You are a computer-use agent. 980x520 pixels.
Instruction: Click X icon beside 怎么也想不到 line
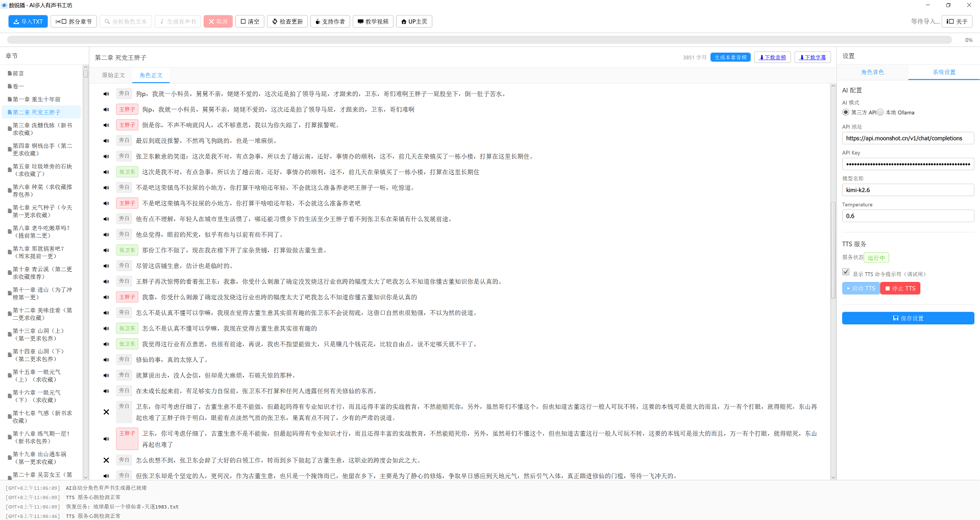click(106, 460)
